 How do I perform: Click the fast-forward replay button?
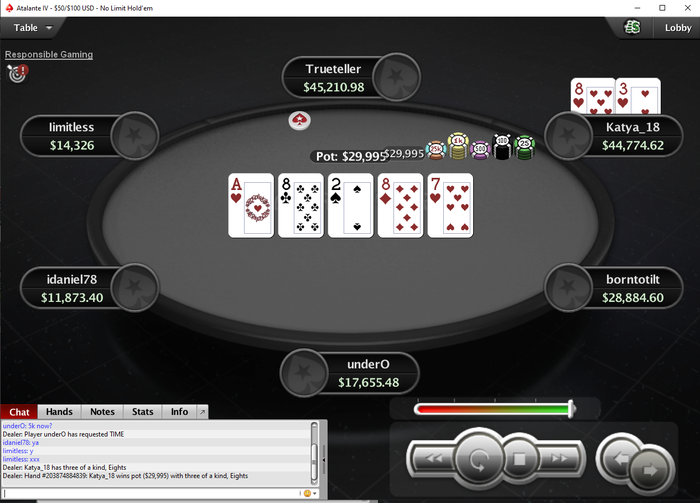558,458
